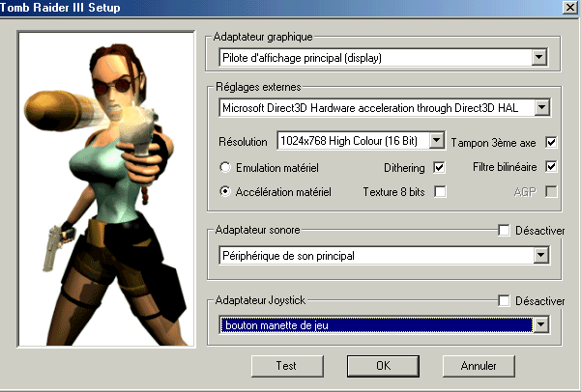This screenshot has width=581, height=392.
Task: Expand the Direct3D HAL dropdown arrow
Action: (542, 108)
